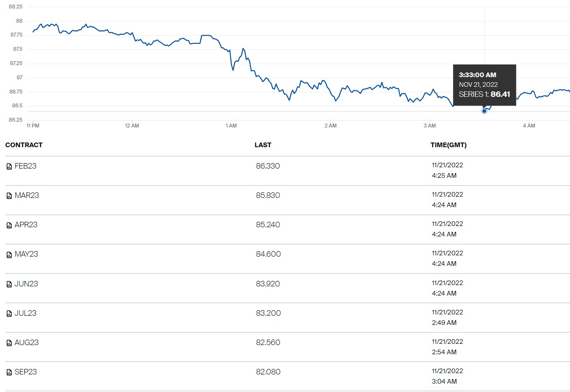Open the MAR23 contract chart icon
Viewport: 570px width, 392px height.
pyautogui.click(x=9, y=196)
